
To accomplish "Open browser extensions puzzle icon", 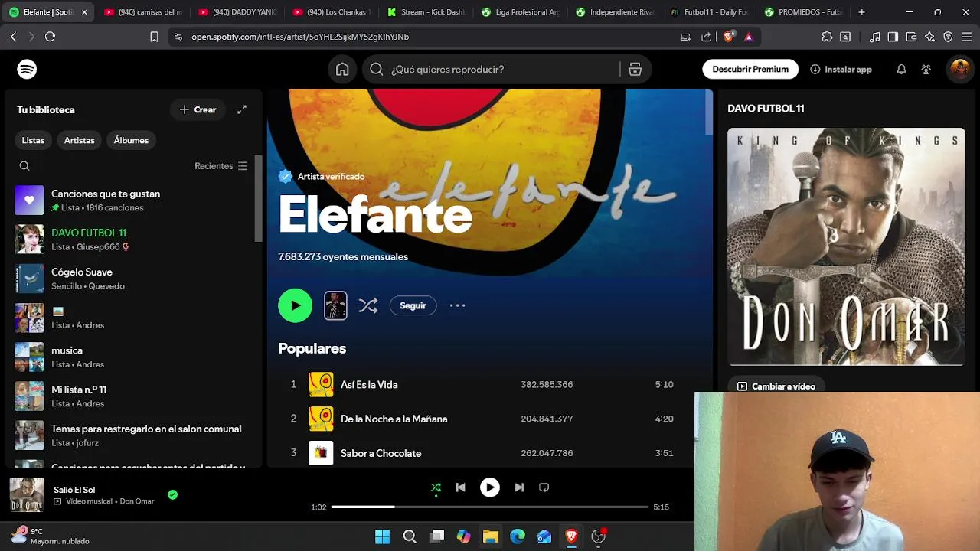I will pyautogui.click(x=827, y=37).
